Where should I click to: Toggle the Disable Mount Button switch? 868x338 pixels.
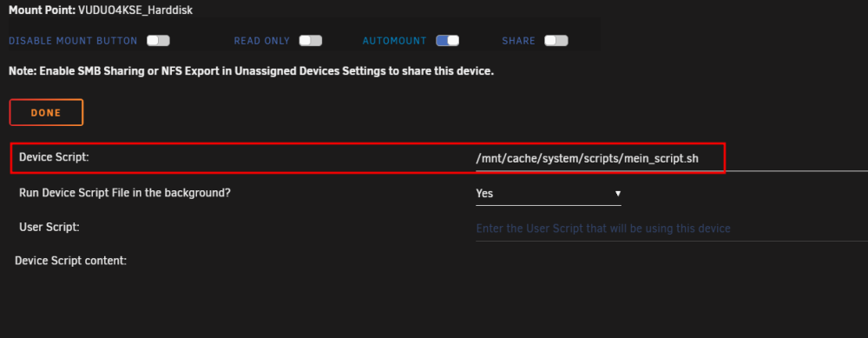[158, 41]
